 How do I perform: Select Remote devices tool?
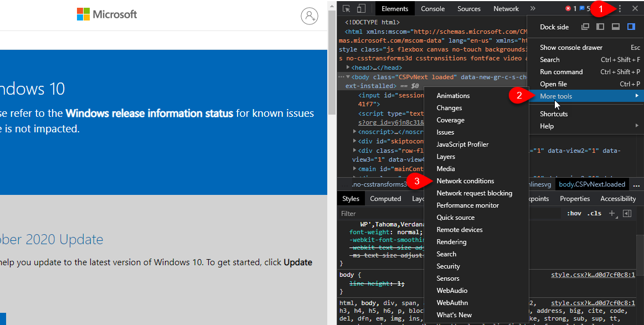[476, 230]
